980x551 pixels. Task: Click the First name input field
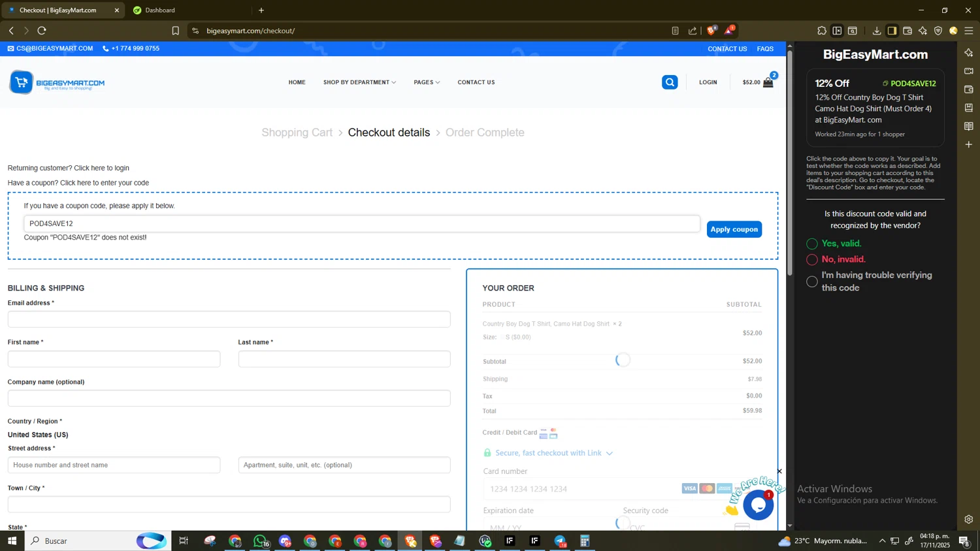(114, 359)
